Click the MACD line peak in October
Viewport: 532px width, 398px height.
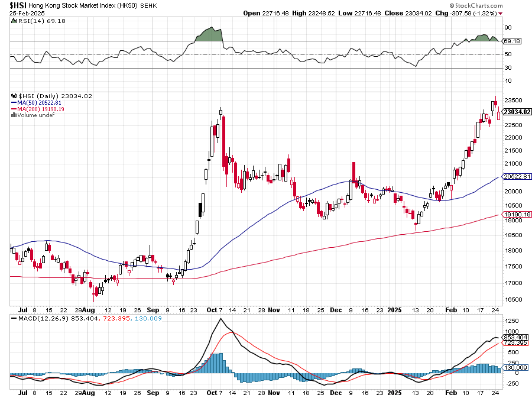coord(220,319)
